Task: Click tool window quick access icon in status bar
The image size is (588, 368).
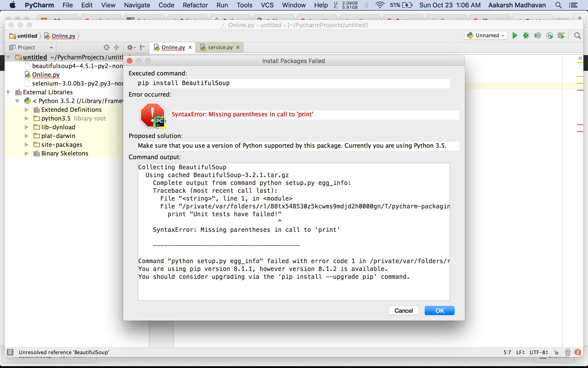Action: pyautogui.click(x=10, y=352)
